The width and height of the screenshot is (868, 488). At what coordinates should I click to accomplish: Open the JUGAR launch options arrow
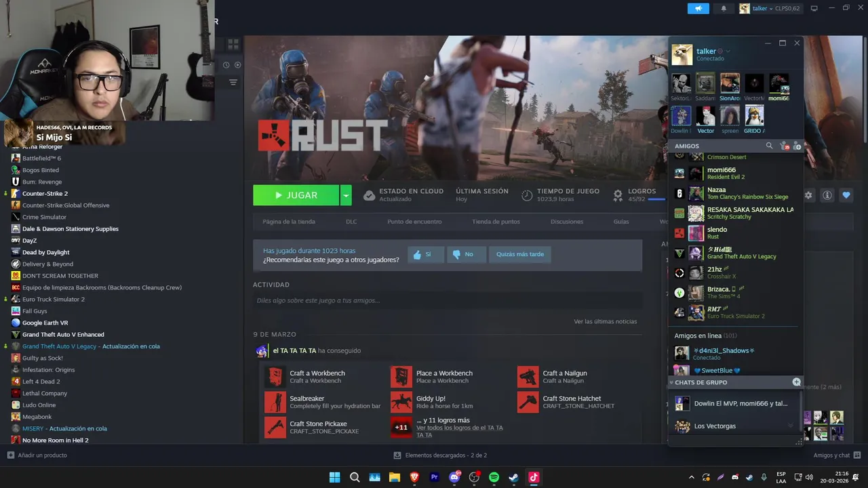point(346,195)
